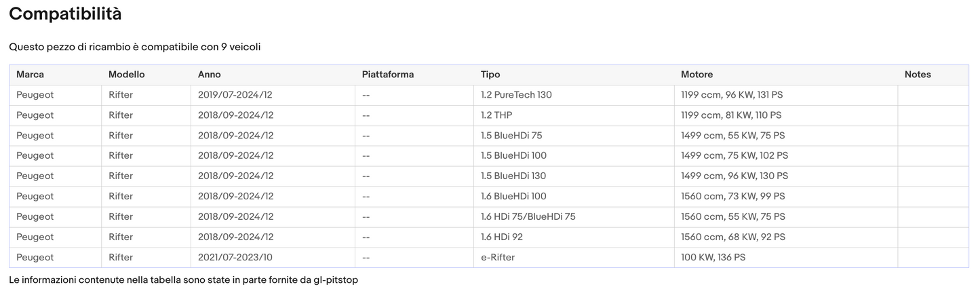The image size is (980, 293).
Task: Click the 1560 ccm, 73 KW, 99 PS cell
Action: 732,196
